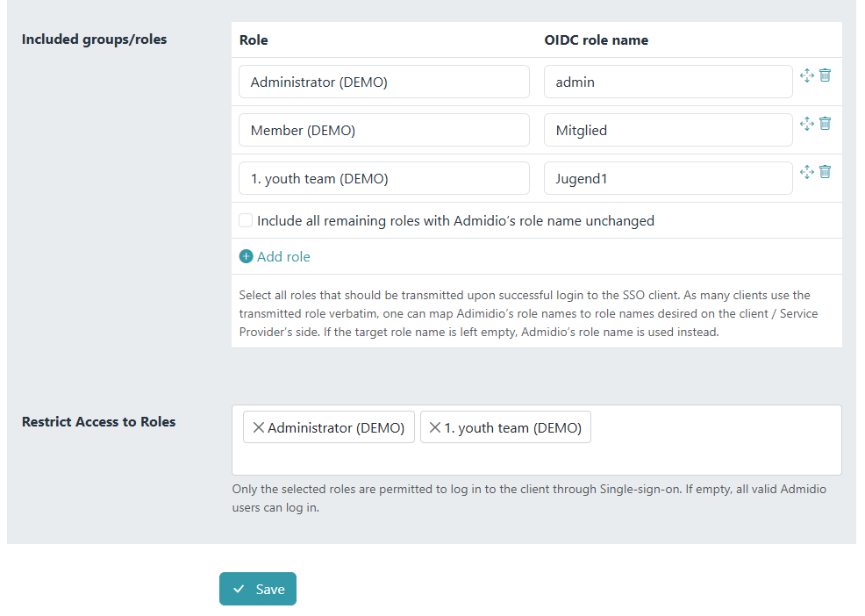The image size is (865, 616).
Task: Remove 1. youth team (DEMO) access tag
Action: coord(434,428)
